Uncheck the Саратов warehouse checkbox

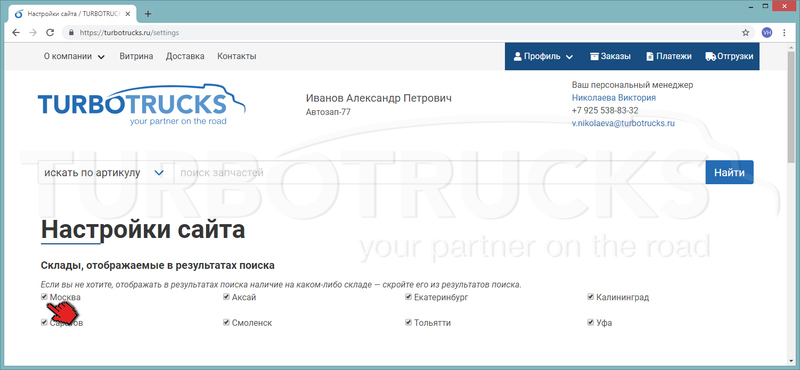coord(44,322)
